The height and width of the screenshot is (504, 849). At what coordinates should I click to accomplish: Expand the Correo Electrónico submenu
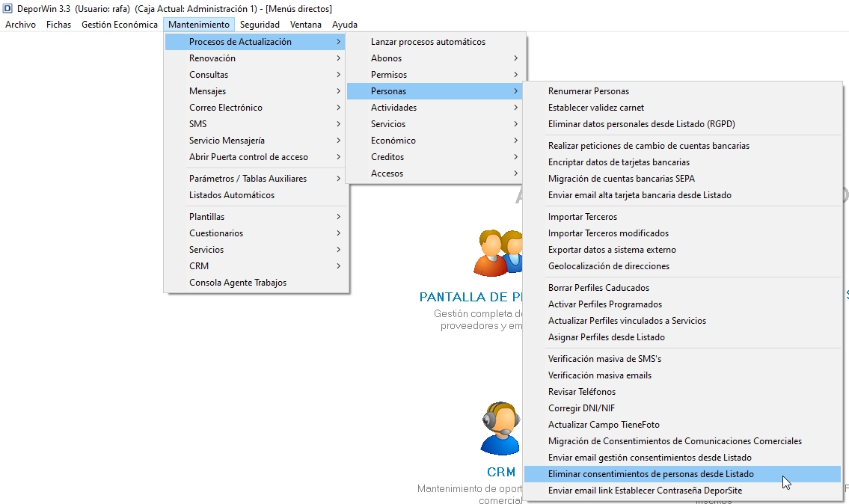click(x=257, y=107)
